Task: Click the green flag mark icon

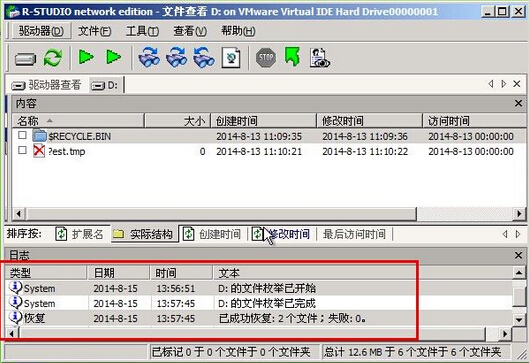Action: point(292,57)
